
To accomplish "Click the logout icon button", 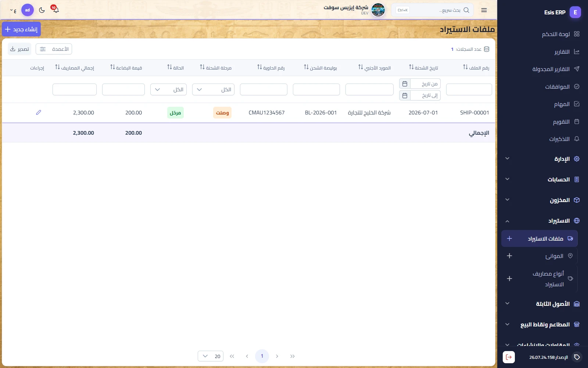I will coord(509,357).
